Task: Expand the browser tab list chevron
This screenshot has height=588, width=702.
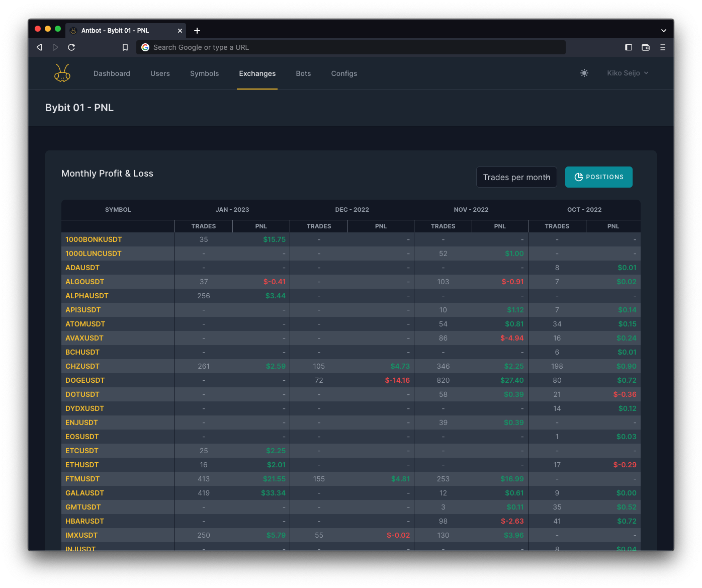Action: point(663,31)
